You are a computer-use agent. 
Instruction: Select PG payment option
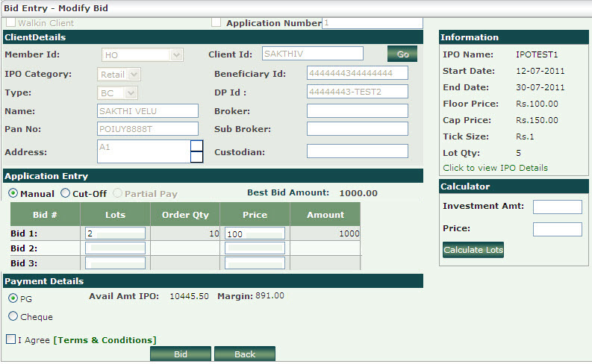13,298
